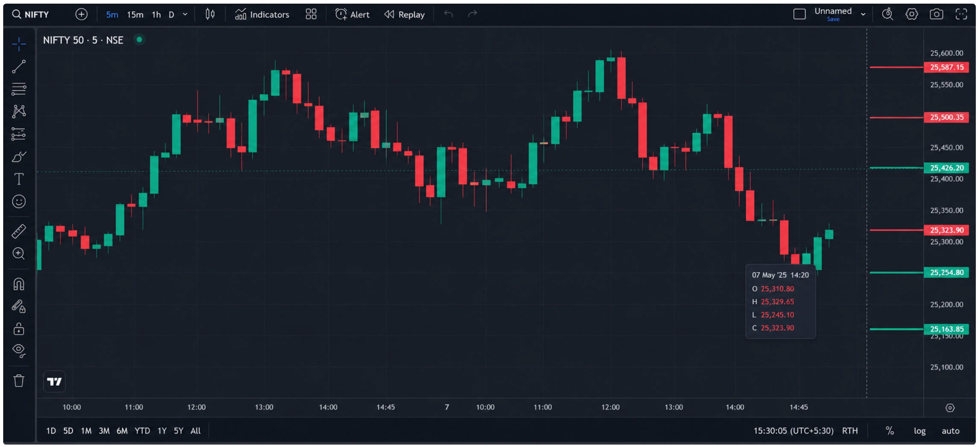Open RTH session selector

coord(850,431)
